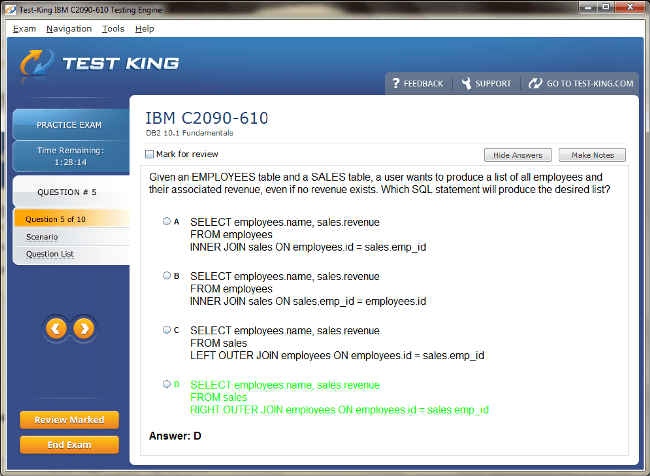Image resolution: width=650 pixels, height=476 pixels.
Task: Click the TEST KING brand text
Action: (121, 63)
